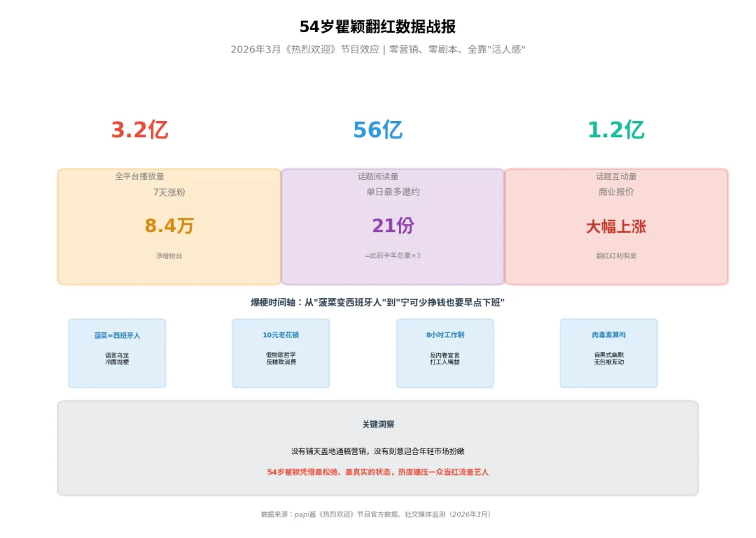Click the "3.2亿" playback statistic
The image size is (756, 538).
[x=140, y=129]
